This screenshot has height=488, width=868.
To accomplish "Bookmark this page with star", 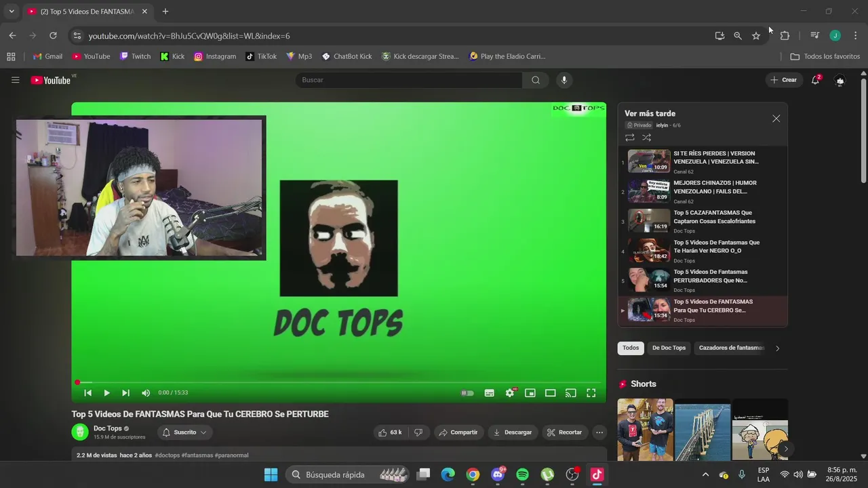I will click(x=756, y=36).
